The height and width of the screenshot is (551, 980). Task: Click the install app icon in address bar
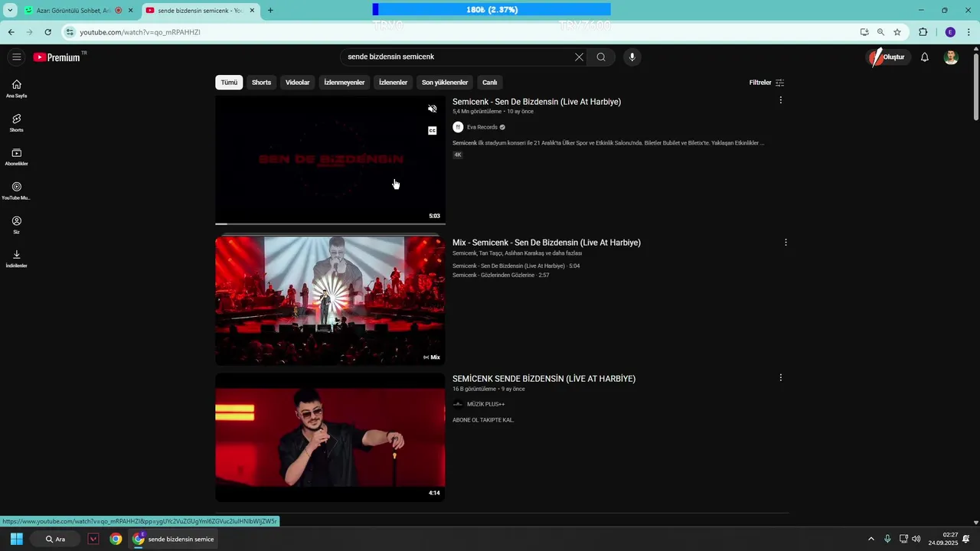click(x=864, y=32)
